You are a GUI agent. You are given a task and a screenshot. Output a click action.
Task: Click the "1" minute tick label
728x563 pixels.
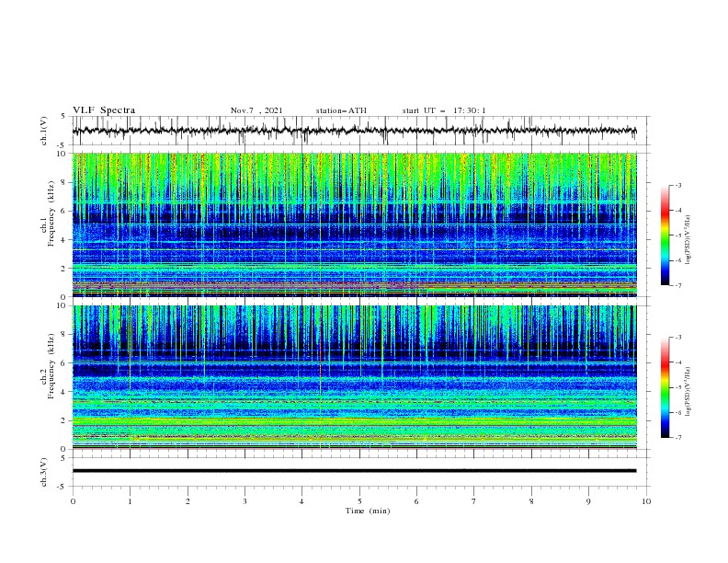click(x=130, y=501)
